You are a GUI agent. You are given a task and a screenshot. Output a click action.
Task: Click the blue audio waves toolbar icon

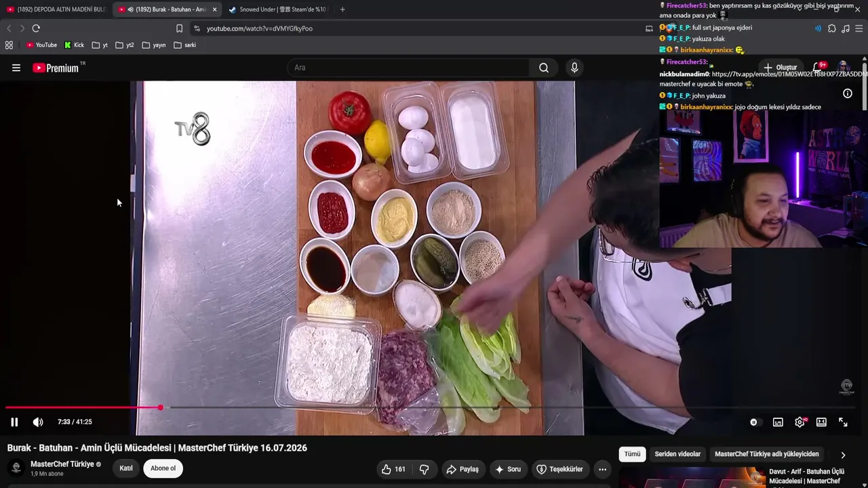(818, 28)
